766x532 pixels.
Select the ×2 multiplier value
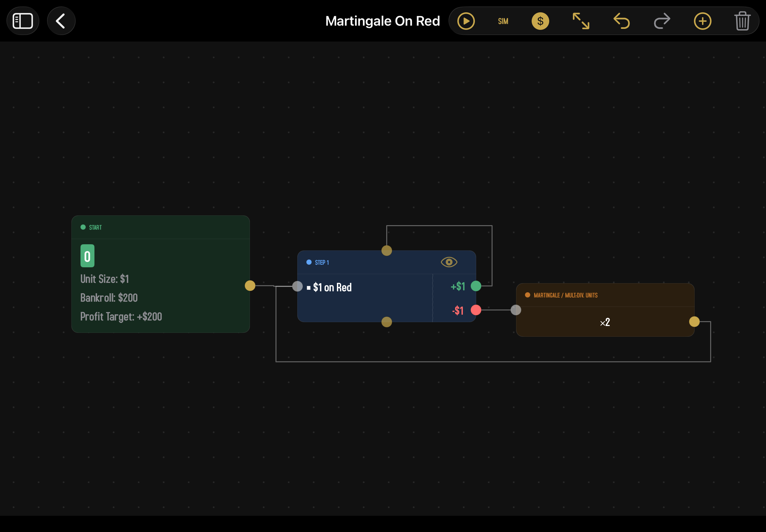[x=605, y=322]
